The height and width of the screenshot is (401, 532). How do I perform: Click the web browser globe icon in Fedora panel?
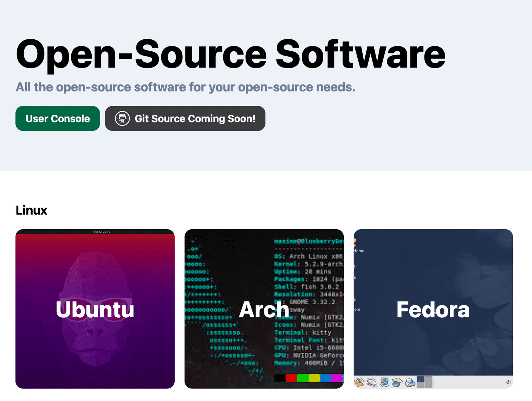[x=359, y=382]
